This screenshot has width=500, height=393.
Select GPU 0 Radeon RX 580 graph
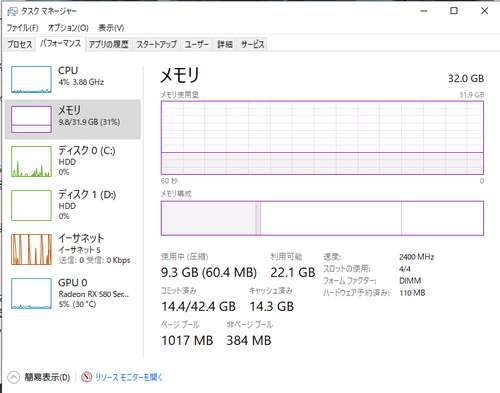pyautogui.click(x=31, y=293)
